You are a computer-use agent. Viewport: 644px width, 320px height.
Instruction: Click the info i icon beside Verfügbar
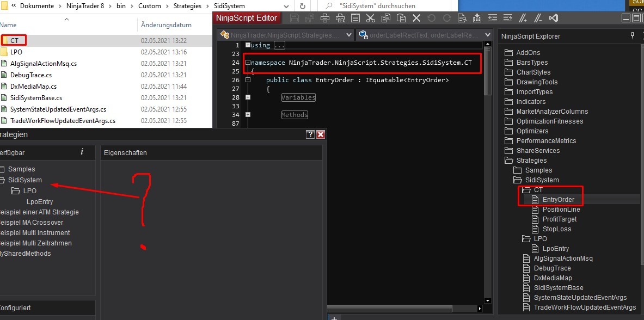pos(82,152)
